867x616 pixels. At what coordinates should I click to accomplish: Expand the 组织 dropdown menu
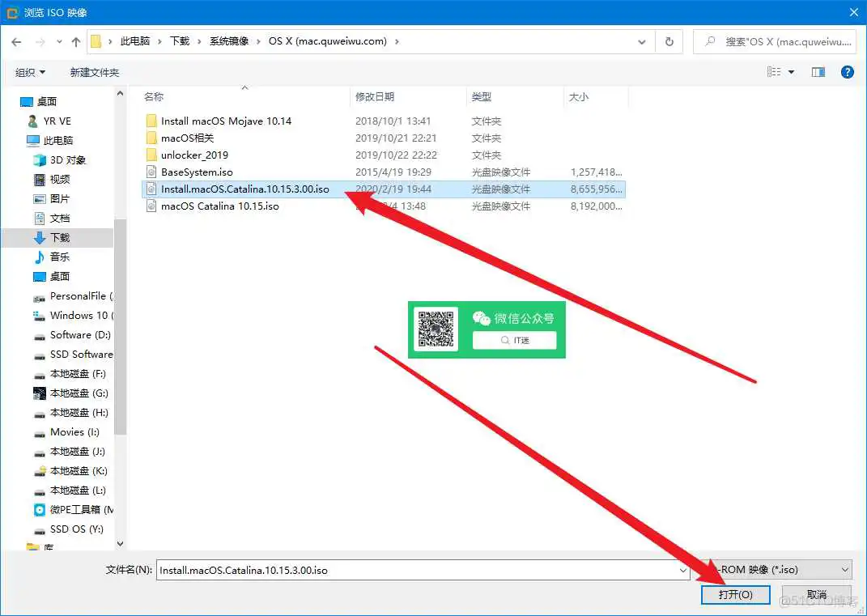[30, 71]
